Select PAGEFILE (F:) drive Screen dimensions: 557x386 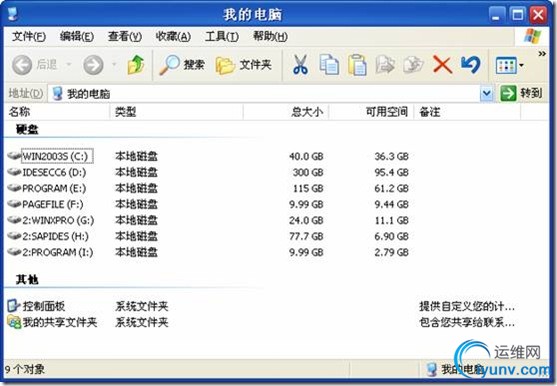click(53, 205)
